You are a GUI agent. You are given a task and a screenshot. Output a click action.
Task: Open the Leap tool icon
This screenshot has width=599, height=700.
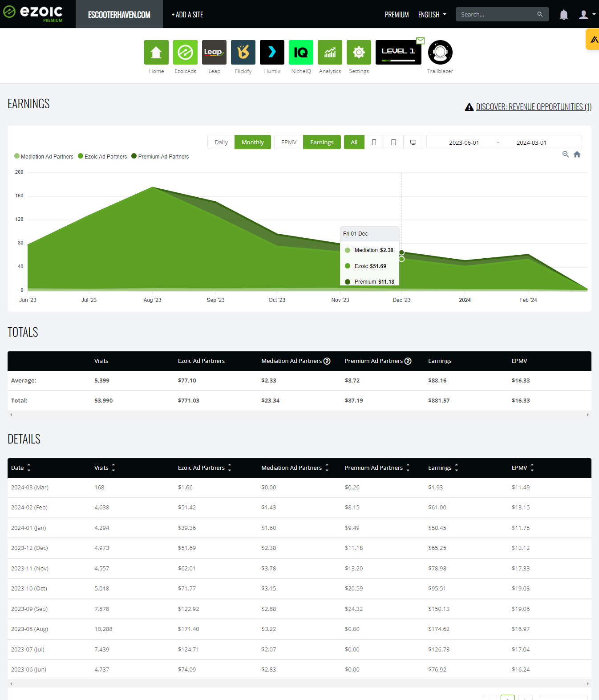point(214,52)
